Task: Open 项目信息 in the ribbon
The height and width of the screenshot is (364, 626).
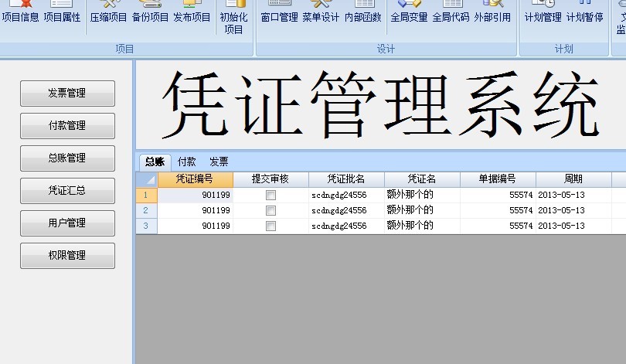Action: (20, 12)
